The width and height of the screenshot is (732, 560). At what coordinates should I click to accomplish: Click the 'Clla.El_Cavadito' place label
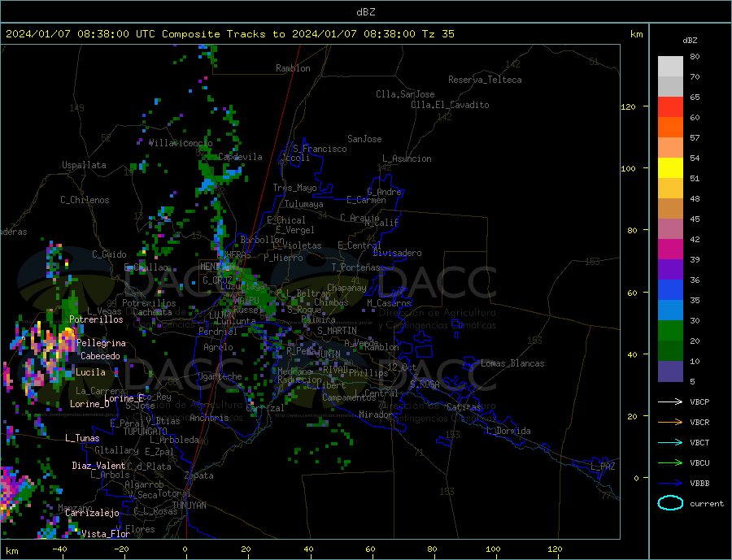point(450,105)
